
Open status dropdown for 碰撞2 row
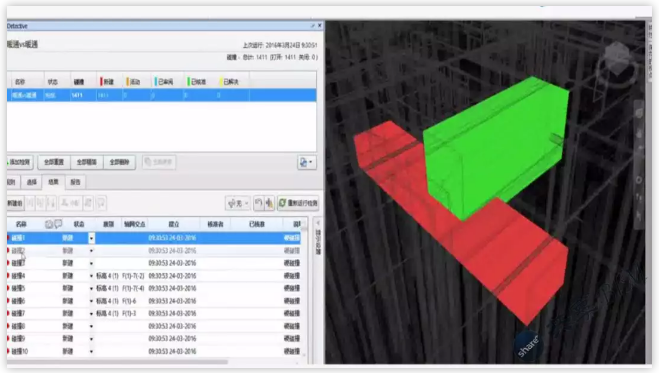(x=91, y=251)
